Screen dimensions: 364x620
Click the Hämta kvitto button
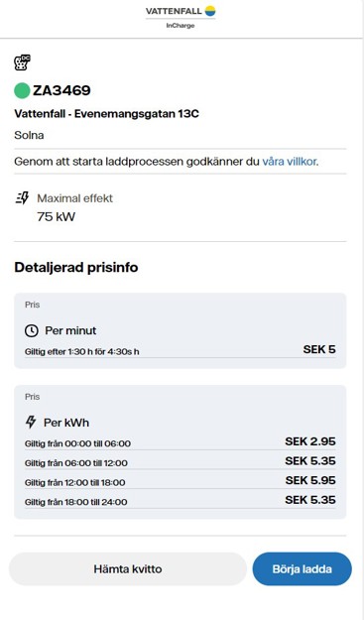coord(128,569)
